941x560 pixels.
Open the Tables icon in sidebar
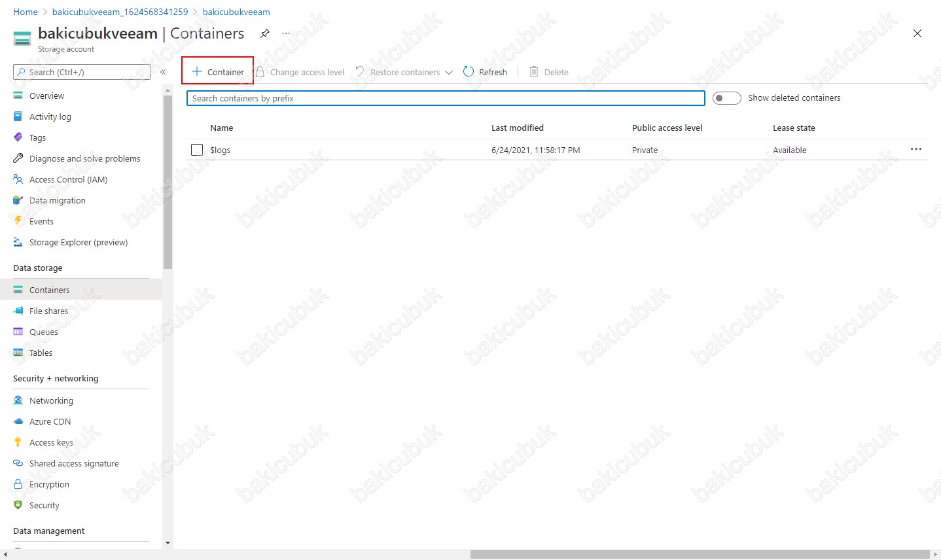tap(18, 353)
